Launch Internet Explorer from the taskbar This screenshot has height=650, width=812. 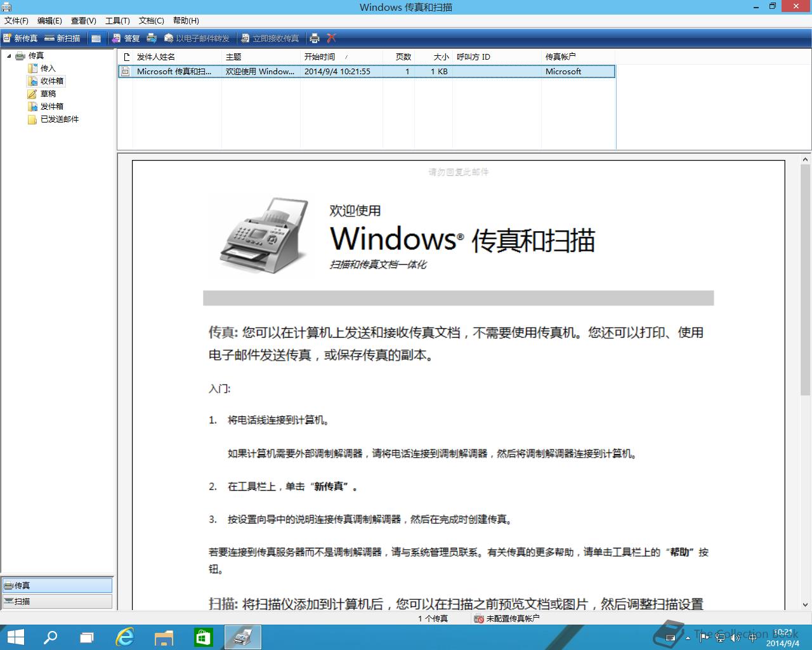(126, 637)
